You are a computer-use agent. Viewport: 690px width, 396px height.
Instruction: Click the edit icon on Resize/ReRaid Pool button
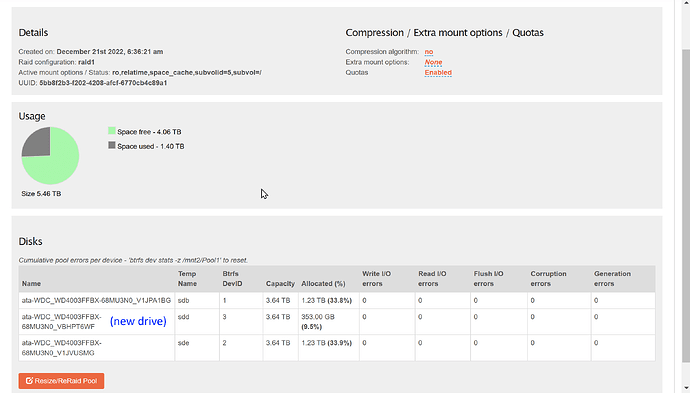(x=29, y=381)
